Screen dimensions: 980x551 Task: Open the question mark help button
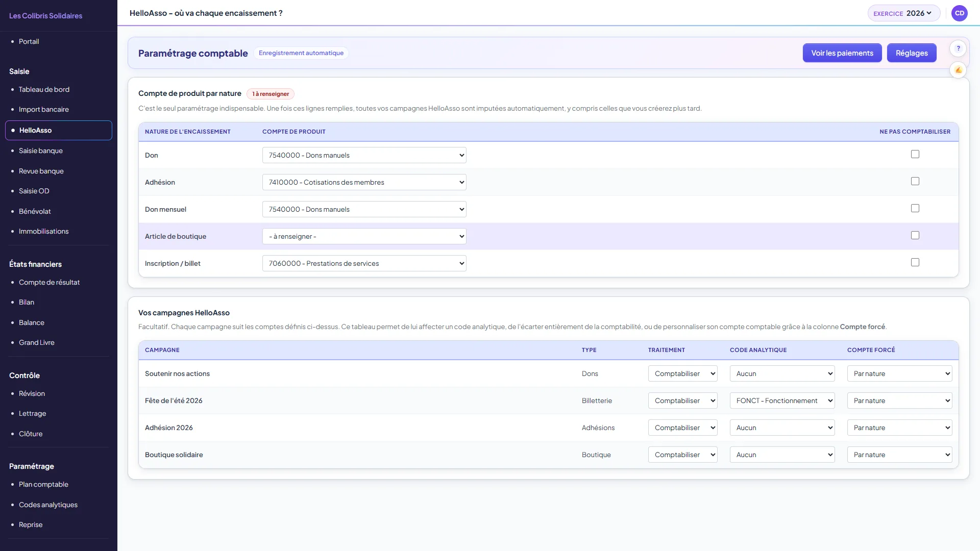pyautogui.click(x=958, y=48)
